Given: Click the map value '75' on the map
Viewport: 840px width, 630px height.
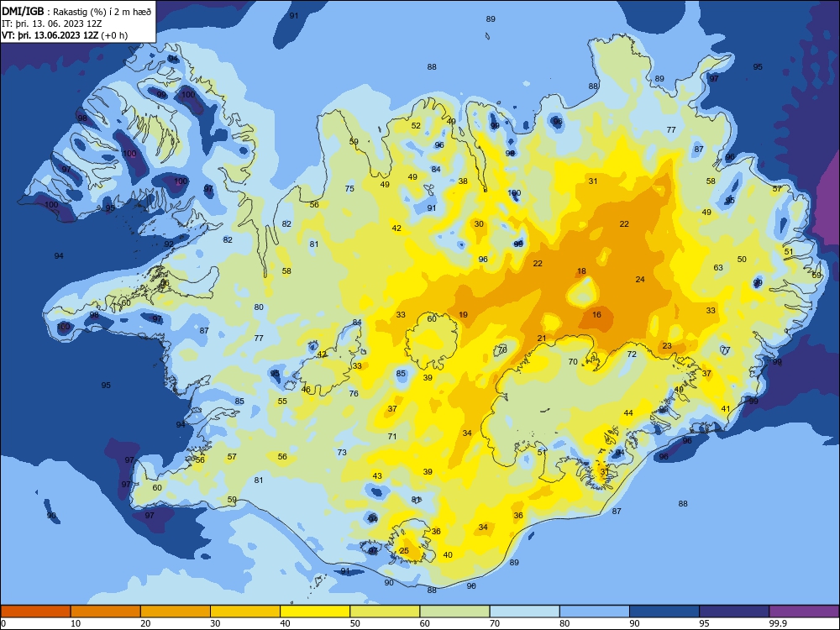Looking at the screenshot, I should (349, 188).
